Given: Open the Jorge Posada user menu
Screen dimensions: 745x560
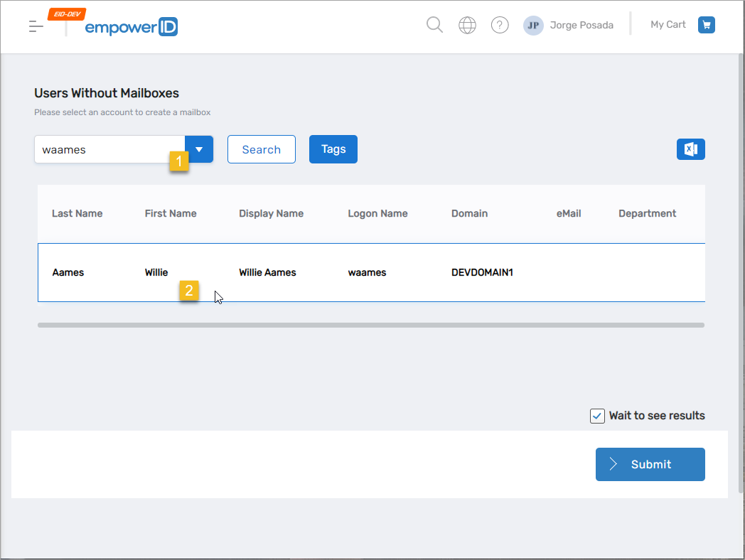Looking at the screenshot, I should [x=581, y=26].
